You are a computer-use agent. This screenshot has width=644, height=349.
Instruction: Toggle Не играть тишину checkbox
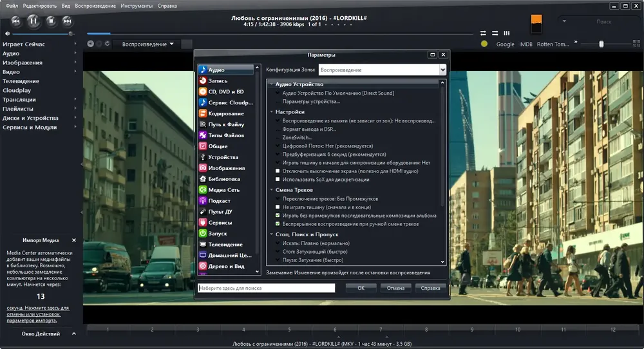point(278,207)
